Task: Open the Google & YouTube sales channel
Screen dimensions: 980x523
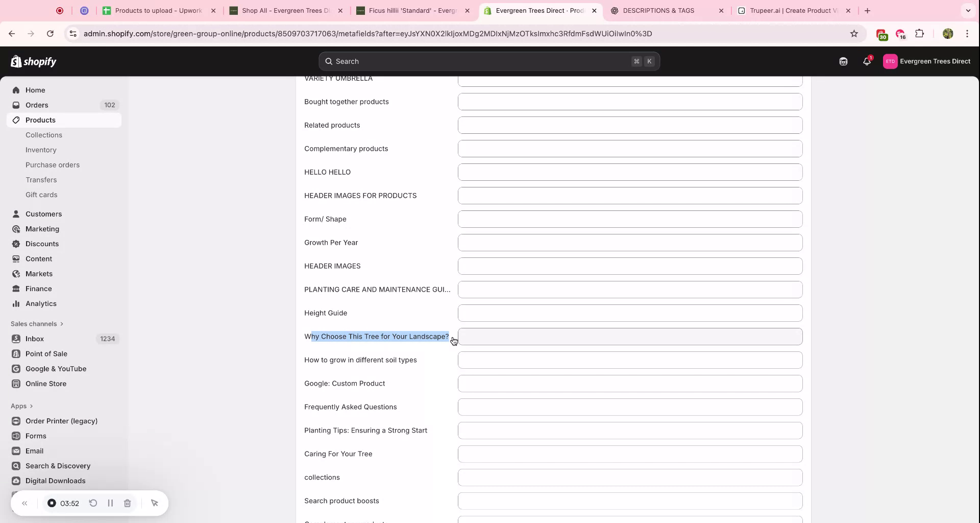Action: (x=55, y=369)
